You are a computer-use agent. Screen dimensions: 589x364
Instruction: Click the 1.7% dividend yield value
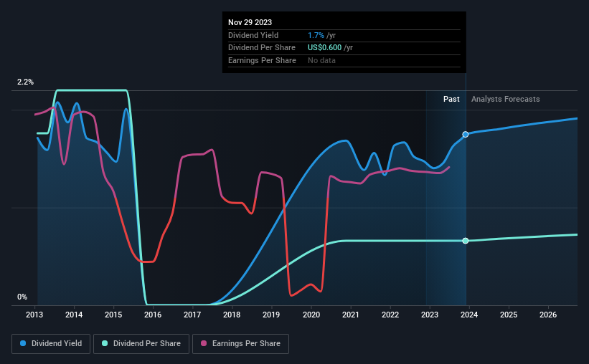click(x=316, y=35)
